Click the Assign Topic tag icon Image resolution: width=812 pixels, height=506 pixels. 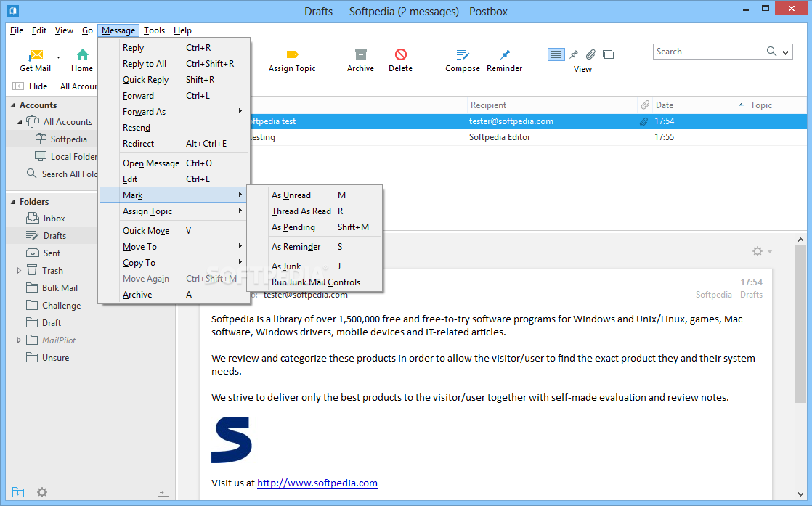click(x=292, y=54)
